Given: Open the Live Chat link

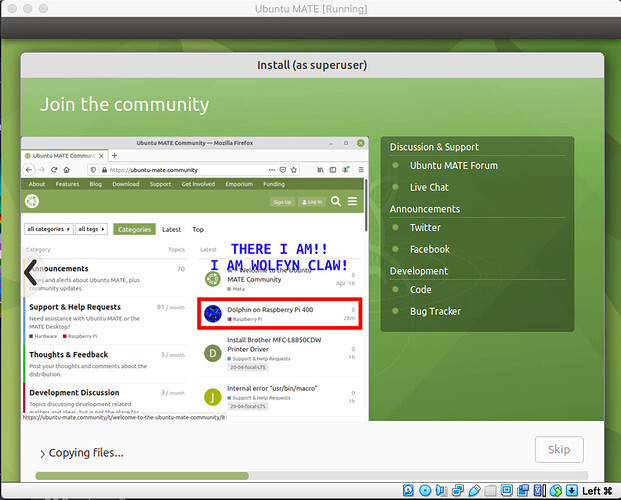Looking at the screenshot, I should (429, 187).
